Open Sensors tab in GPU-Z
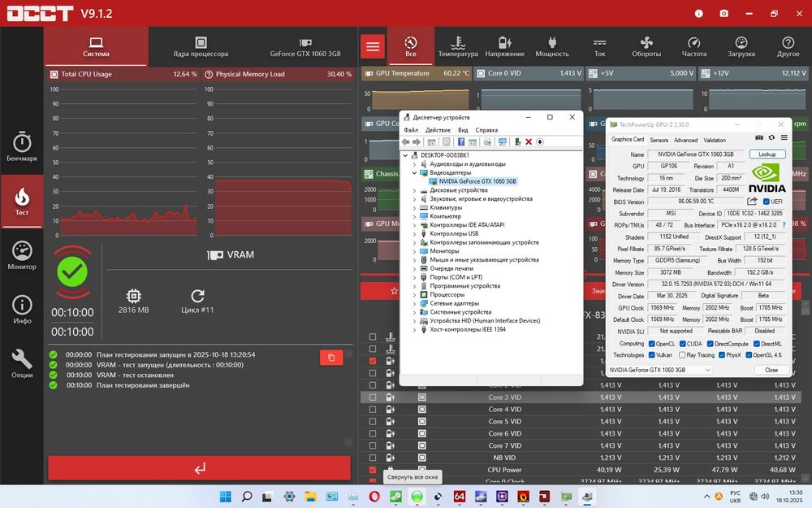This screenshot has height=508, width=812. coord(659,140)
